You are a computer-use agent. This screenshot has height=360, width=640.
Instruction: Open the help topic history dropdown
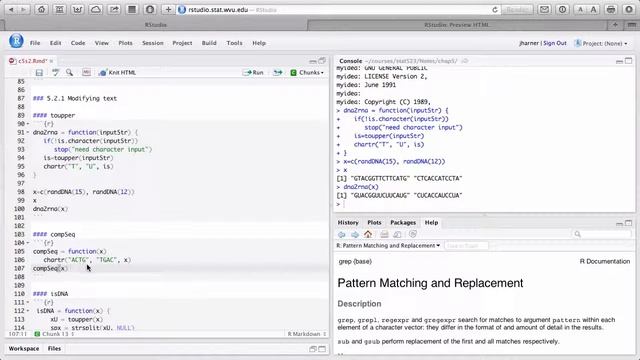pyautogui.click(x=388, y=246)
